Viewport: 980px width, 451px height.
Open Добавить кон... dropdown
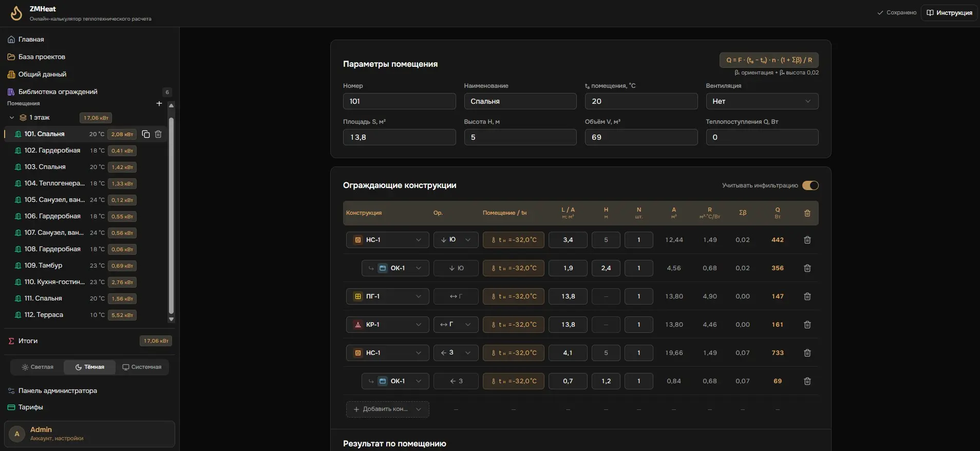click(x=388, y=409)
